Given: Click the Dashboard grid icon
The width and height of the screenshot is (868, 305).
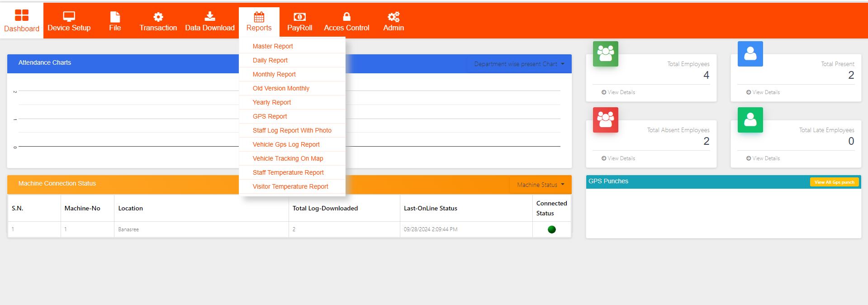Looking at the screenshot, I should [x=21, y=15].
